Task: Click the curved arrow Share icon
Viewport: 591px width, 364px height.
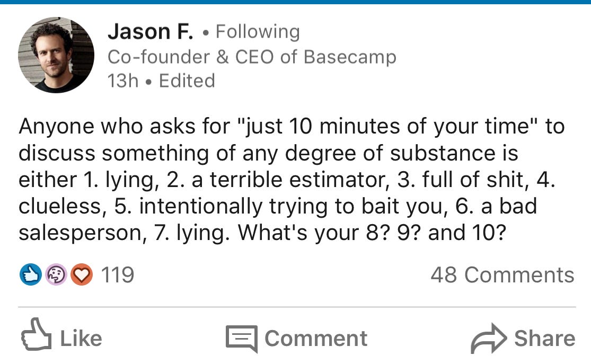Action: point(489,338)
